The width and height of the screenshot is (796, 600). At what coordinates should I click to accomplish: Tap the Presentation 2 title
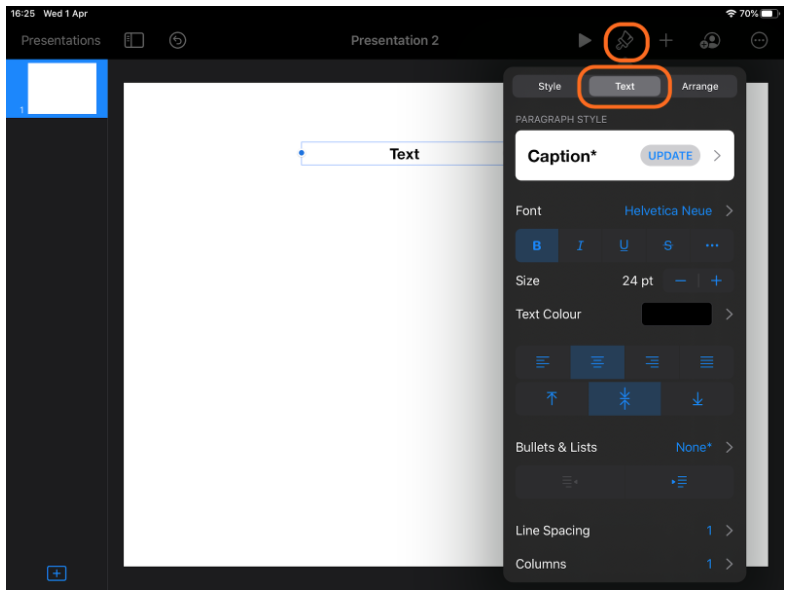coord(394,40)
